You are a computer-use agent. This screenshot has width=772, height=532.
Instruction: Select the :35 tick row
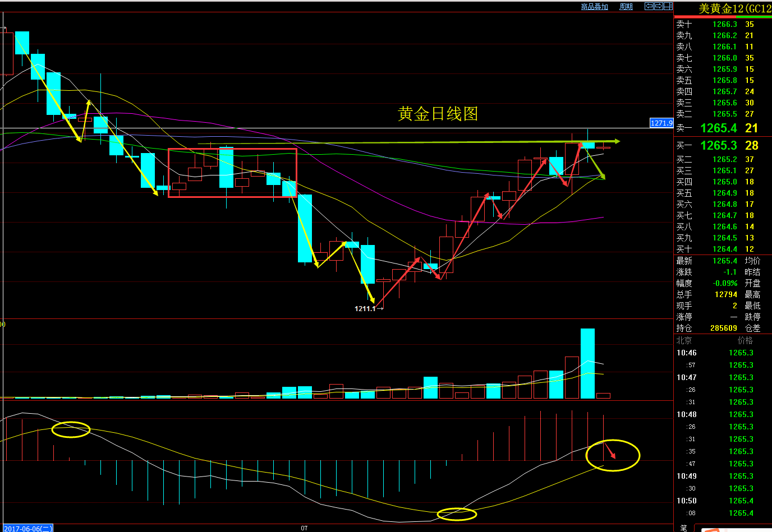[x=723, y=451]
